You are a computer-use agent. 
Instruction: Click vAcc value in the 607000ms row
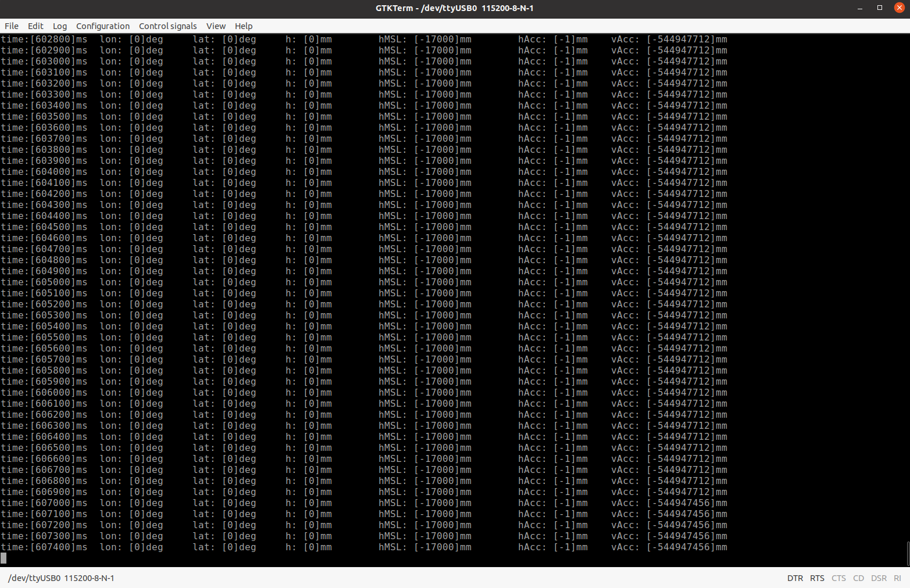[687, 503]
